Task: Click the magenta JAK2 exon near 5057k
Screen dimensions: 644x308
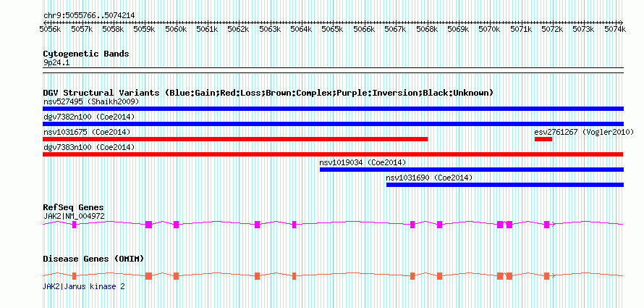Action: coord(75,225)
